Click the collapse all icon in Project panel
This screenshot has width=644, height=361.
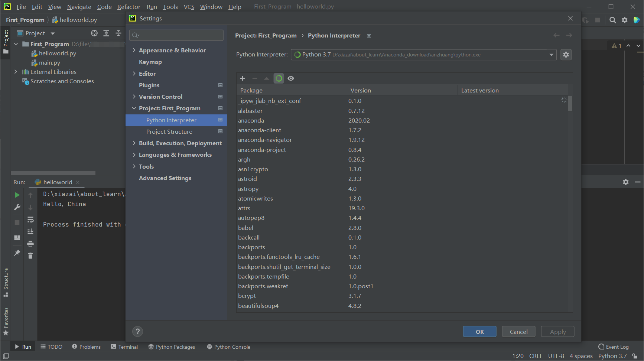coord(118,33)
